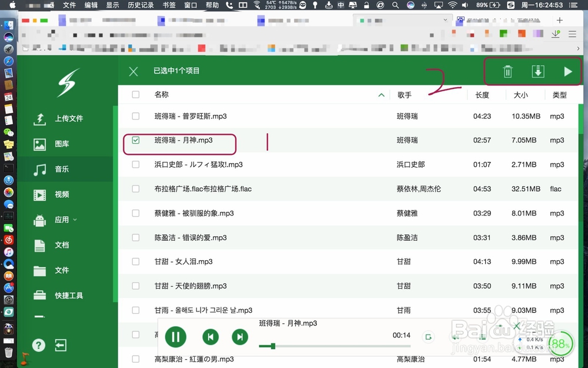588x368 pixels.
Task: Open the 文档 documents section
Action: pyautogui.click(x=61, y=245)
